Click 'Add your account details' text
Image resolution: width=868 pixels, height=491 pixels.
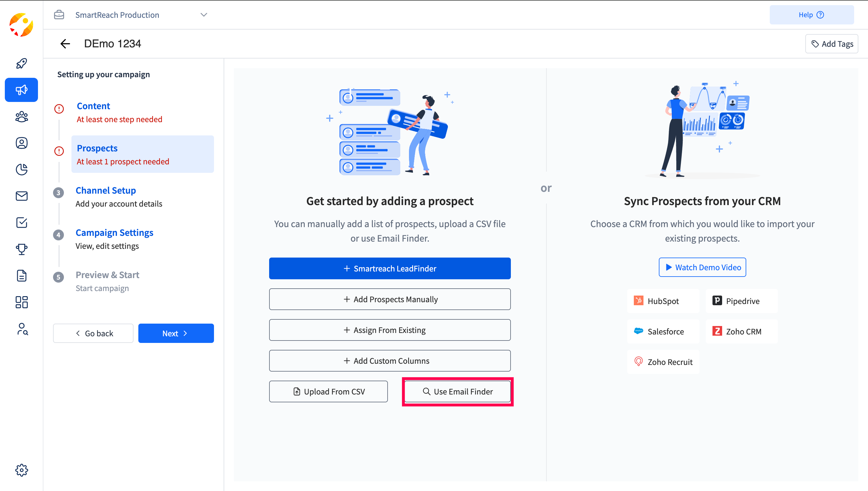point(119,204)
